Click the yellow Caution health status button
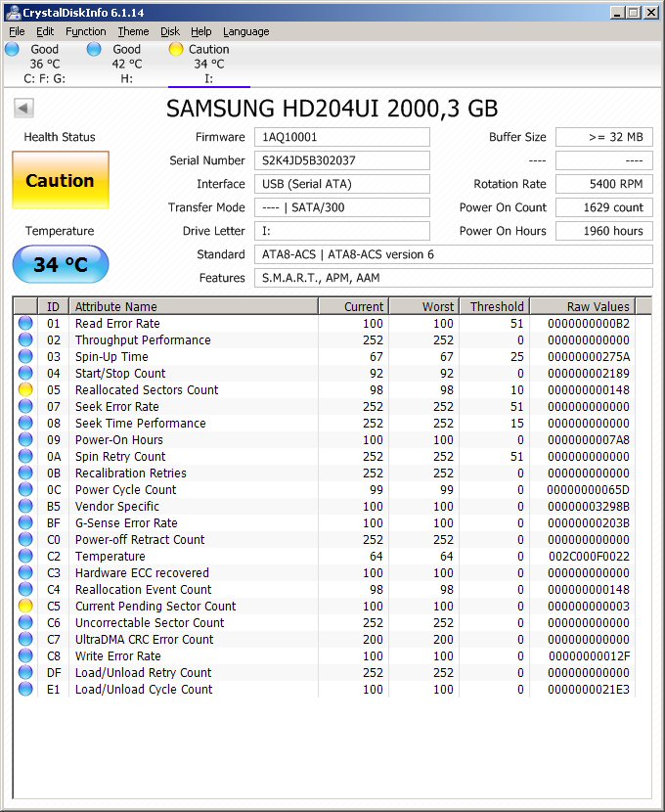 tap(61, 180)
